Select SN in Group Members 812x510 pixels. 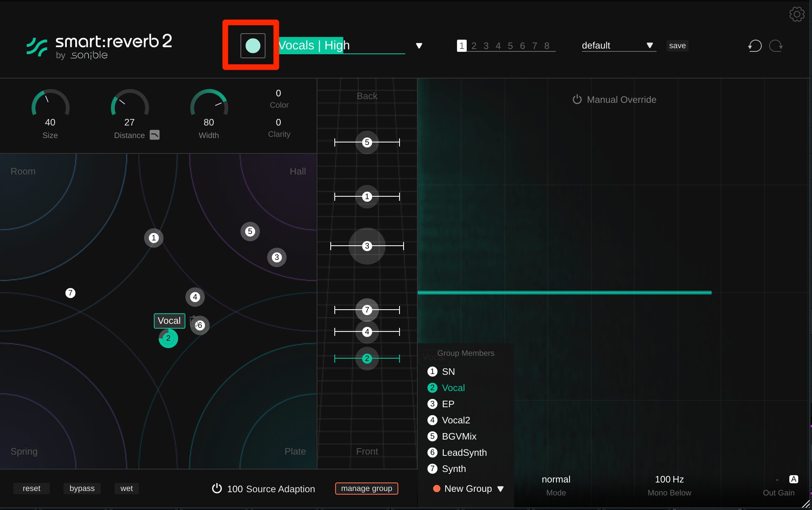point(441,372)
